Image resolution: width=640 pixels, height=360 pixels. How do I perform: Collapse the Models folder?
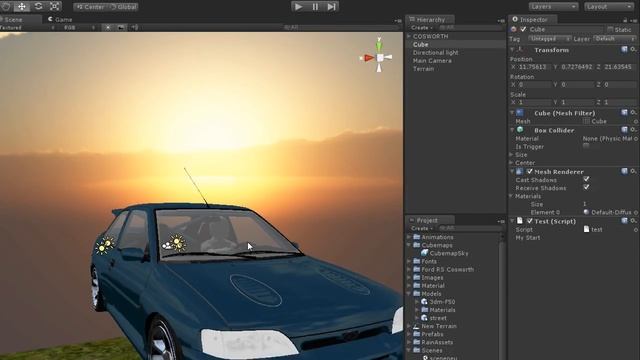click(409, 293)
